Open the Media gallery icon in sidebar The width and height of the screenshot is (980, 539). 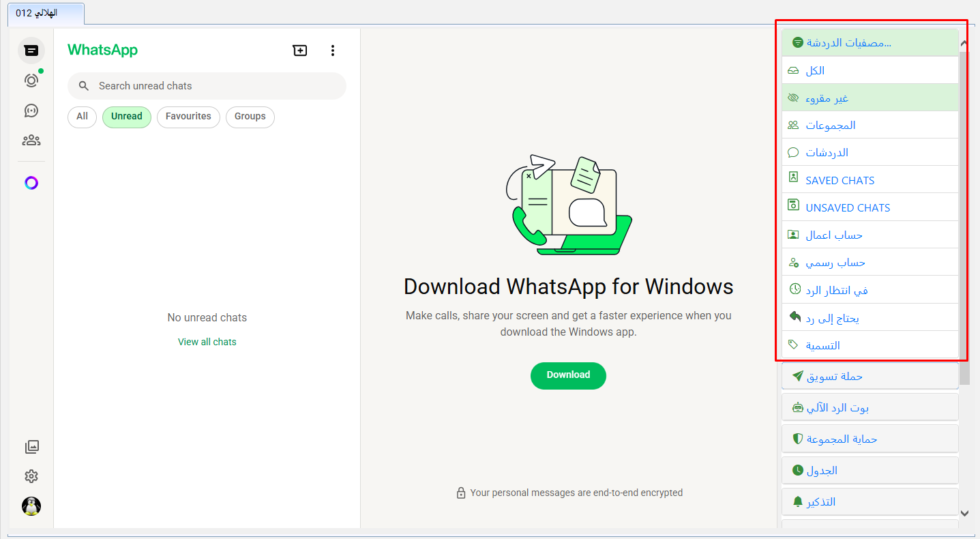coord(31,447)
